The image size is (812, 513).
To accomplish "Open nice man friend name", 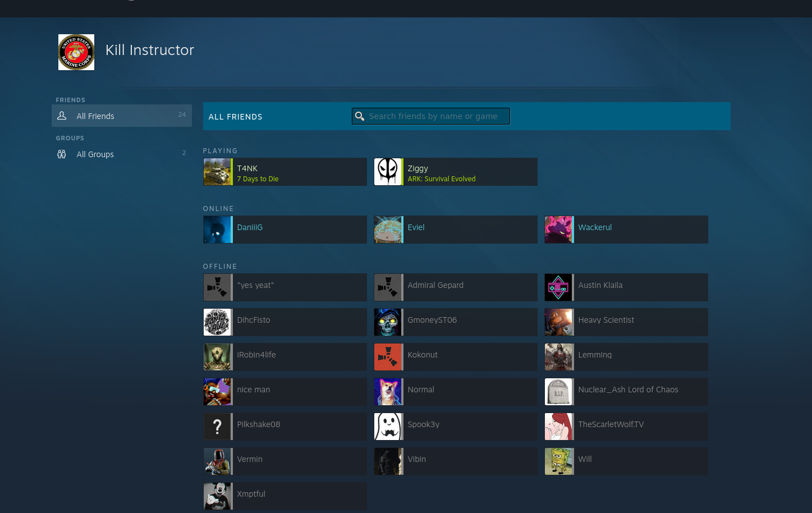I will [254, 390].
